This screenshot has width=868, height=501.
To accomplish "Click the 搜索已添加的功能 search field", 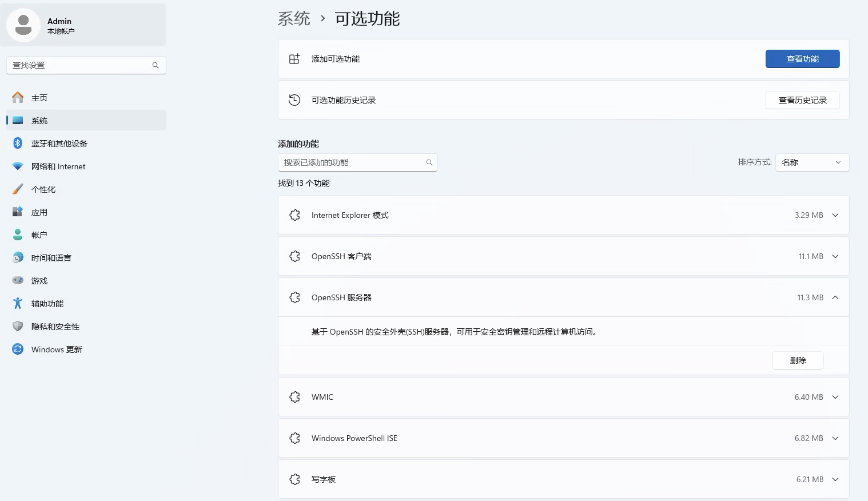I will tap(353, 162).
